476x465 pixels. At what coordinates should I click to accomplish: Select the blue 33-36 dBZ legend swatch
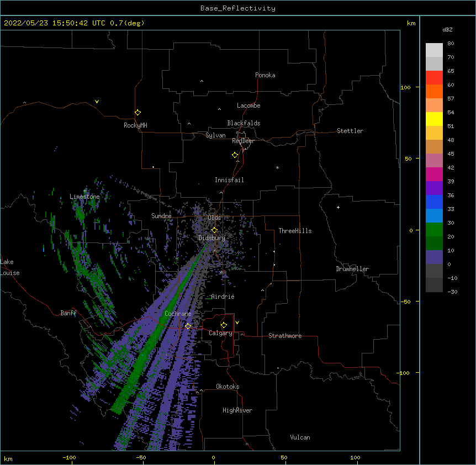(434, 202)
